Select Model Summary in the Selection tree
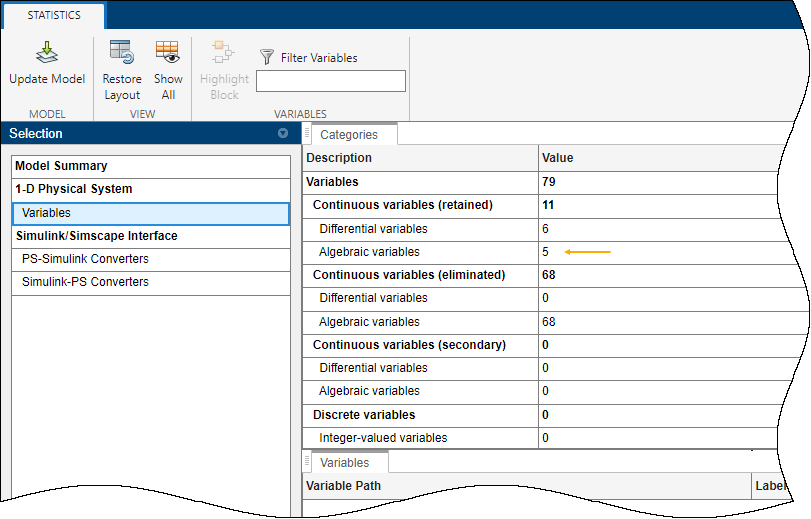 (61, 166)
